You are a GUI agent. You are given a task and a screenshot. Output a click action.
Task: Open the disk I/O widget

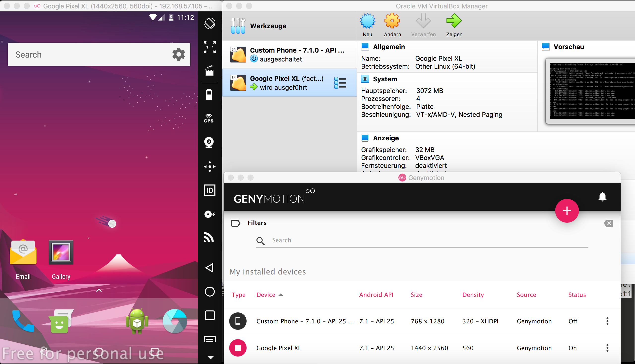coord(210,214)
